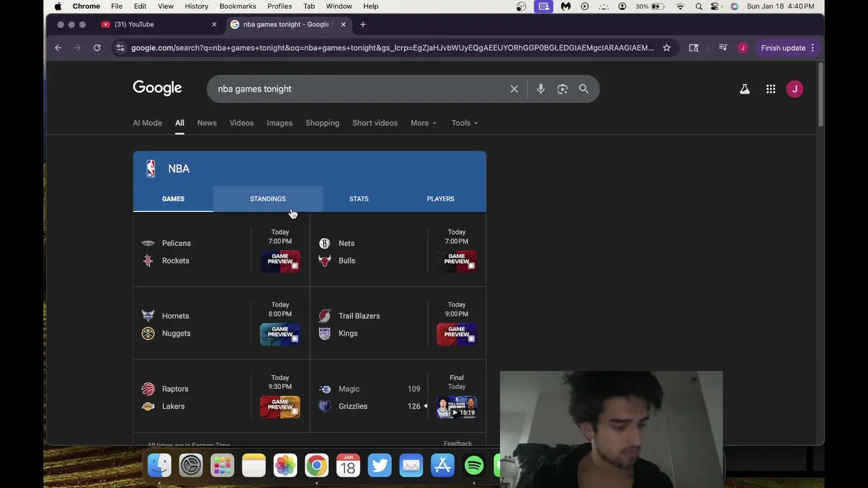Open a new browser tab
The width and height of the screenshot is (868, 488).
(x=363, y=24)
